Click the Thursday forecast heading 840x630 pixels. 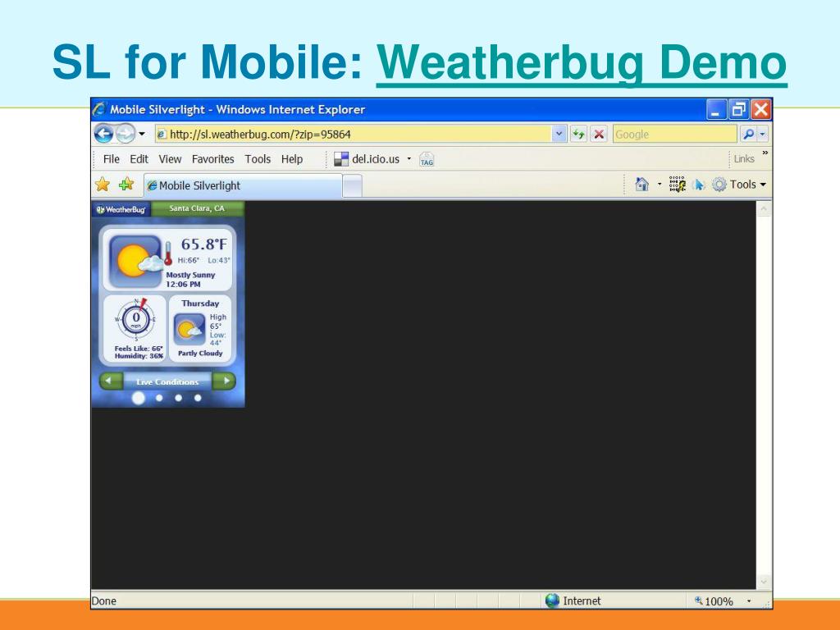click(x=200, y=304)
